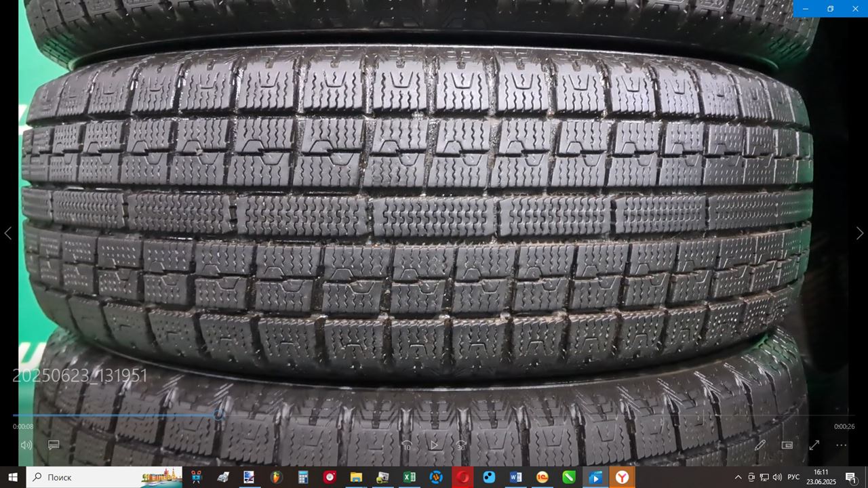Minimize the video player window
The image size is (868, 488).
(x=805, y=8)
